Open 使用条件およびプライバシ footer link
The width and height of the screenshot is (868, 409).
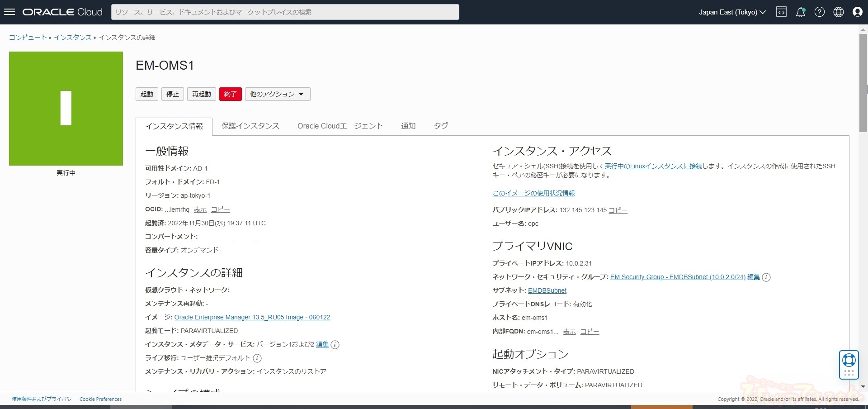tap(42, 399)
